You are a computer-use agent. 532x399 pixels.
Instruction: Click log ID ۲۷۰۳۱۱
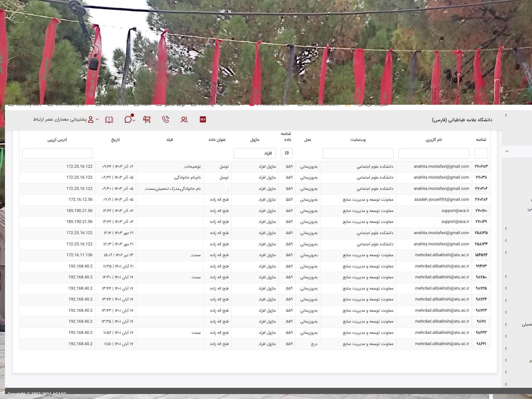481,177
